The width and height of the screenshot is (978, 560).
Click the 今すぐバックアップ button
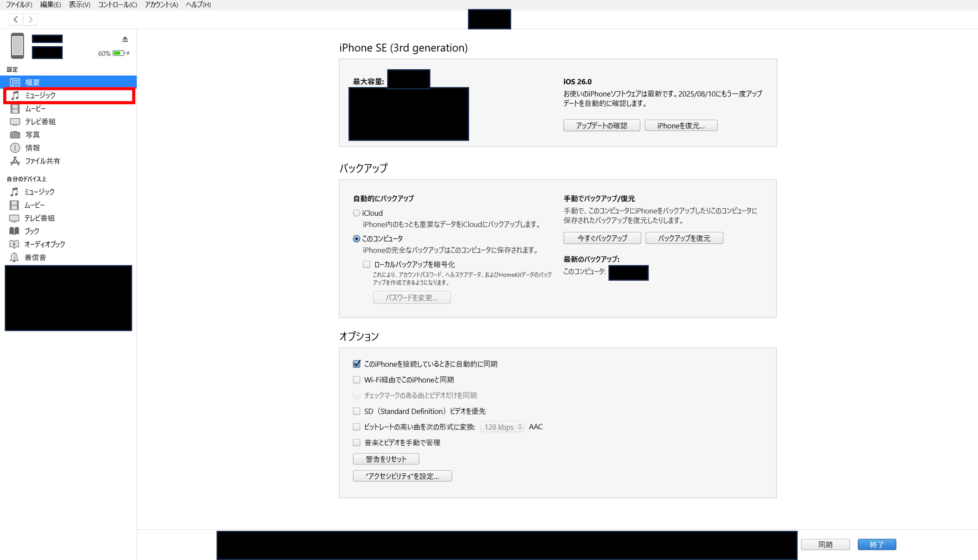pos(602,238)
